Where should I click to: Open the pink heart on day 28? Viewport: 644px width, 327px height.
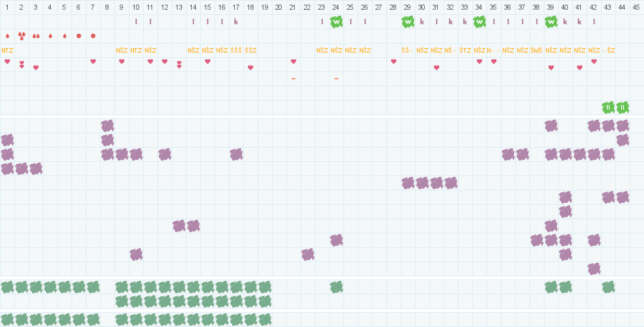point(394,62)
